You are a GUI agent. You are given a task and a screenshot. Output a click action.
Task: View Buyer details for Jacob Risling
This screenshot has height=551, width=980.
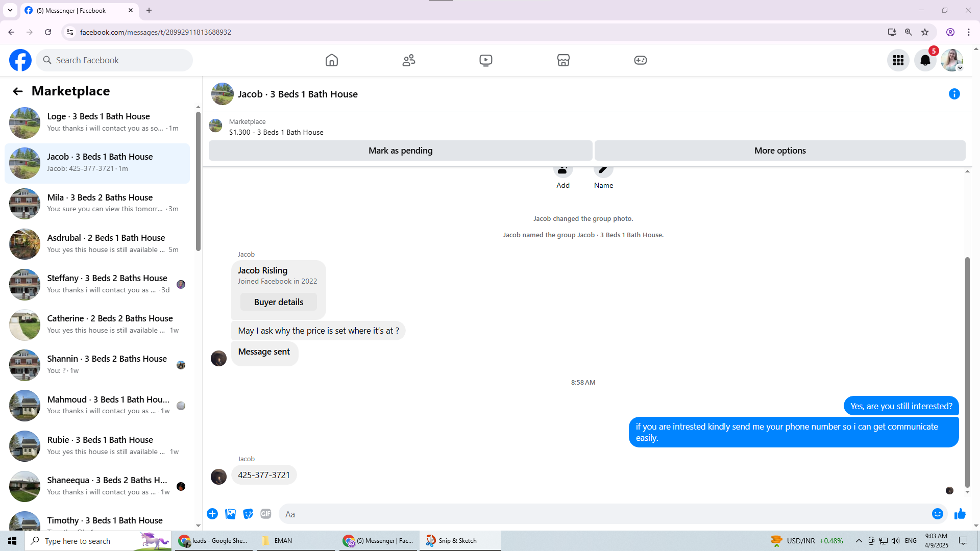click(x=279, y=302)
